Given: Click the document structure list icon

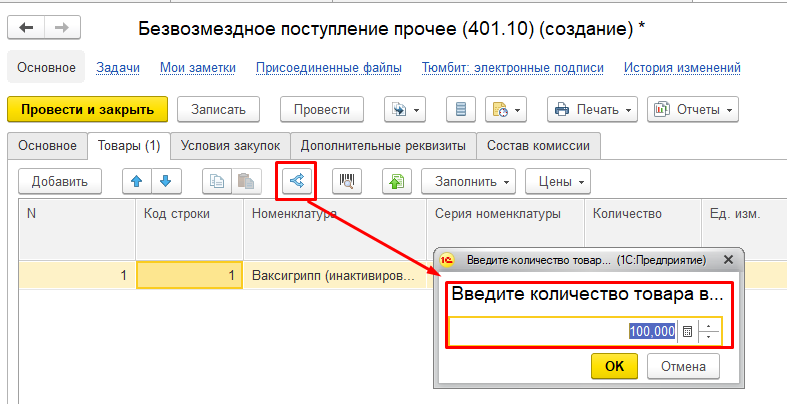Looking at the screenshot, I should coord(460,109).
